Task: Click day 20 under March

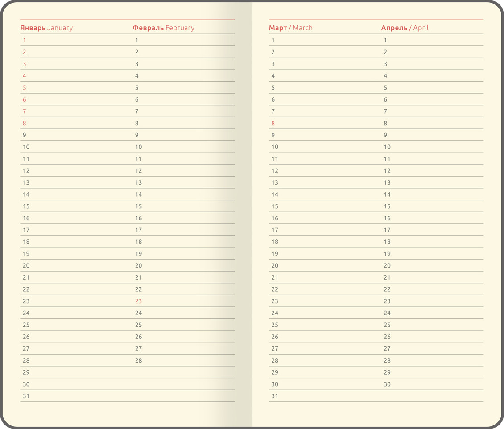Action: coord(275,265)
